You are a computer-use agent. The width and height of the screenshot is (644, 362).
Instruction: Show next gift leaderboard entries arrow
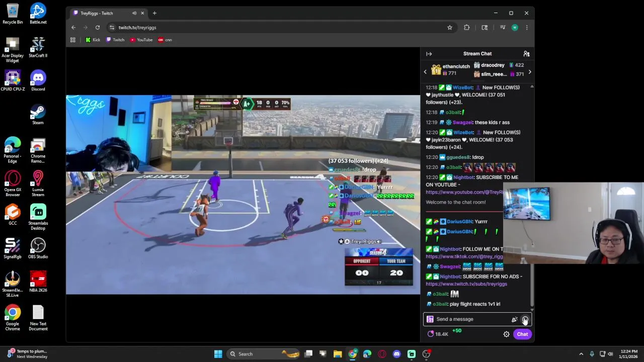[529, 72]
